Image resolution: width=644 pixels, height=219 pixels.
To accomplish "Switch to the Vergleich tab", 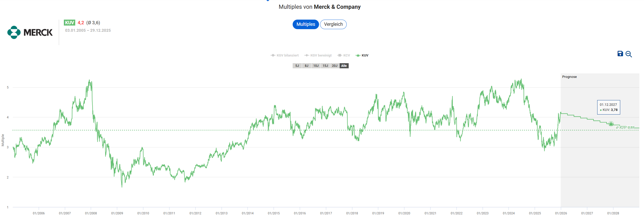I will pyautogui.click(x=333, y=24).
